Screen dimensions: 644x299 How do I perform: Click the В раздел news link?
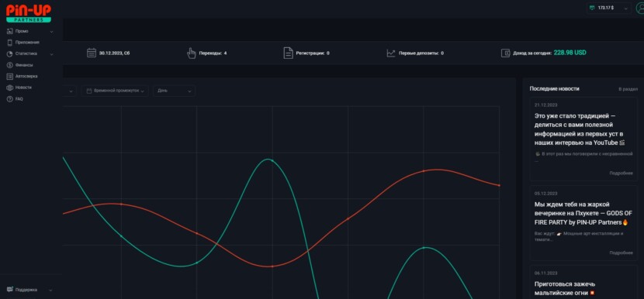pyautogui.click(x=628, y=89)
